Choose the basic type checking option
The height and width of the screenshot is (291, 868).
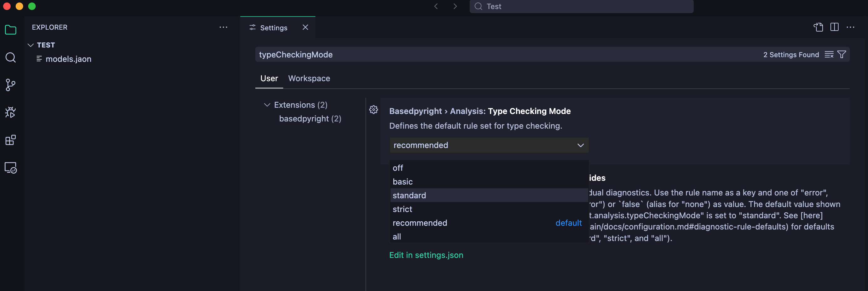403,182
